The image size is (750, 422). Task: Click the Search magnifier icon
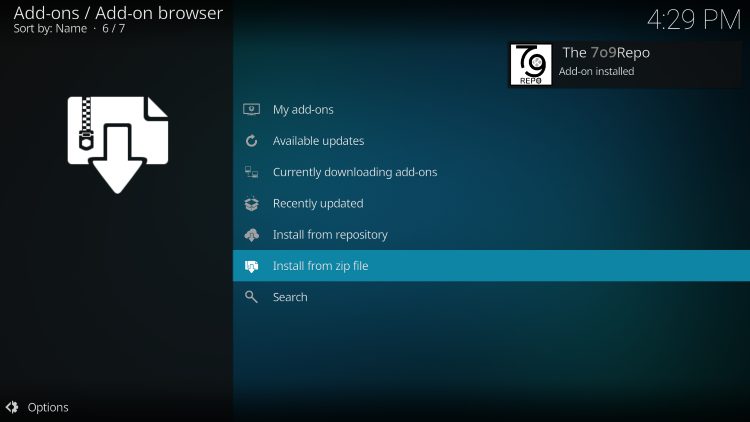pos(251,297)
